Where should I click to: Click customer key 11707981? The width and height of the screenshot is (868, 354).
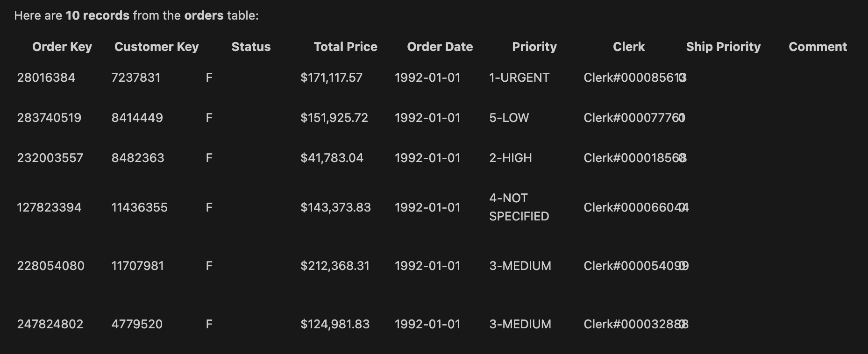pyautogui.click(x=138, y=266)
